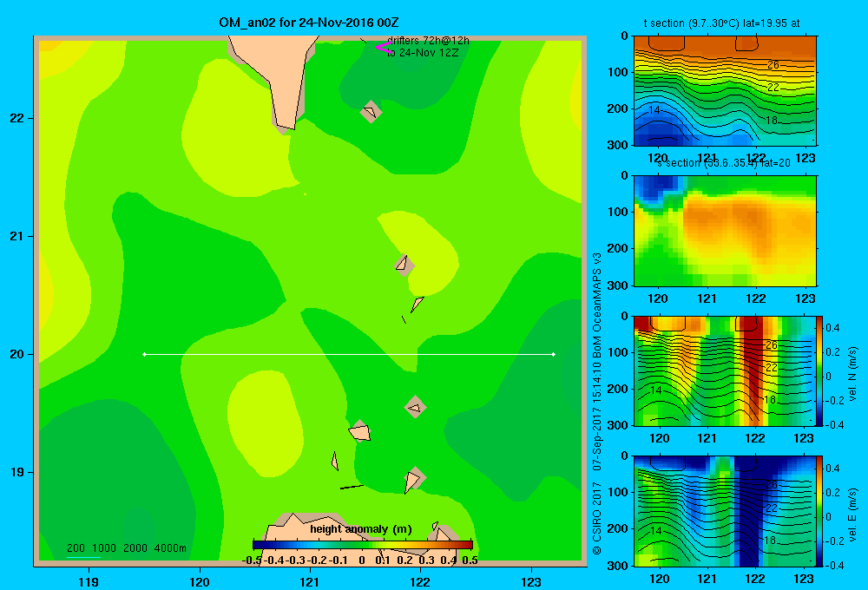Click the '0.4' tick on the vel. N scale

(832, 328)
